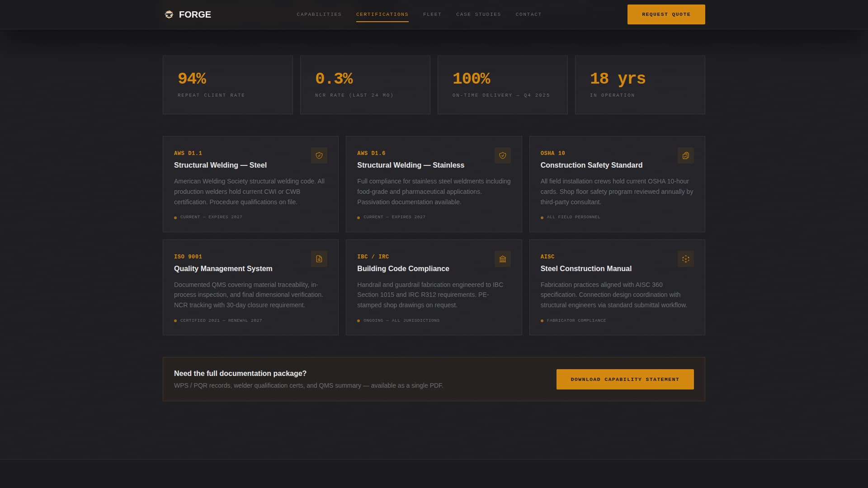Open Case Studies from the navigation
The height and width of the screenshot is (488, 868).
pos(478,14)
